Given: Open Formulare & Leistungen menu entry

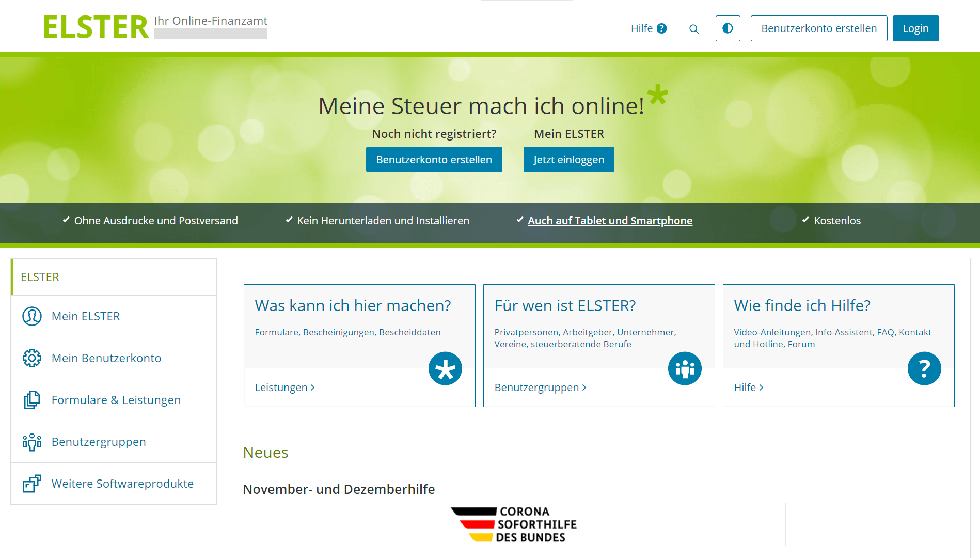Looking at the screenshot, I should click(x=114, y=400).
